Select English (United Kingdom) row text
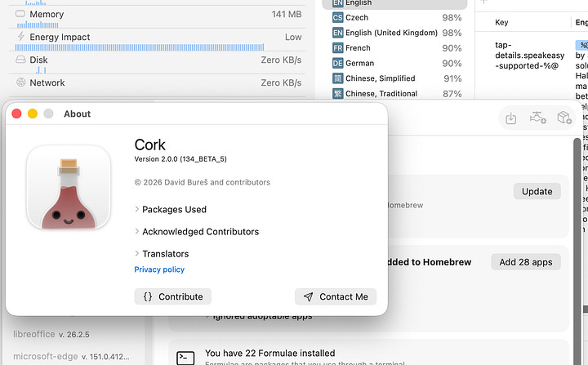 tap(391, 33)
